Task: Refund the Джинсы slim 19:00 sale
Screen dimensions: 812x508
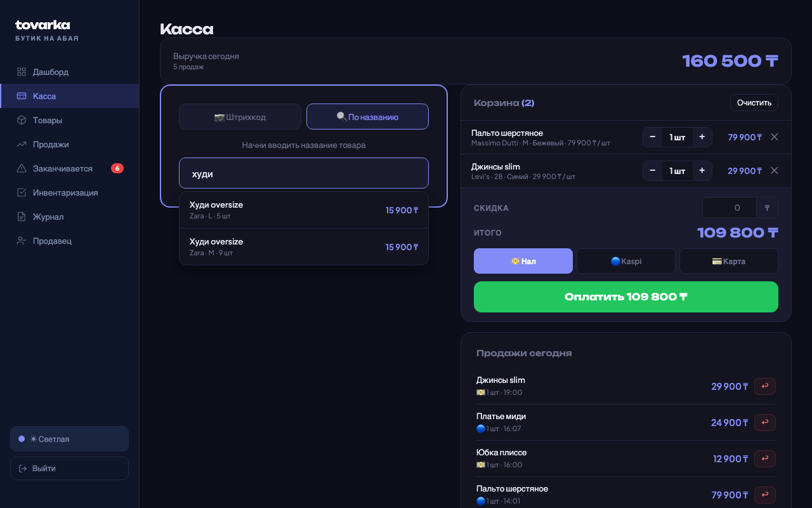Action: coord(765,386)
